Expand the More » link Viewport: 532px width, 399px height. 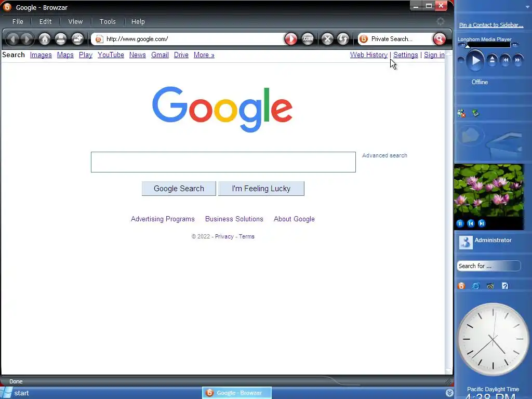point(204,55)
